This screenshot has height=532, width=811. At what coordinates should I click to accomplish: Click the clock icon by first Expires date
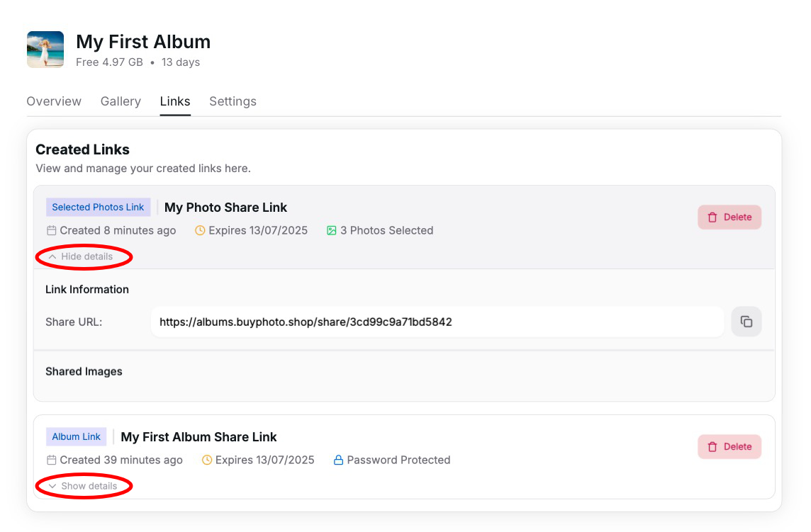click(x=200, y=230)
